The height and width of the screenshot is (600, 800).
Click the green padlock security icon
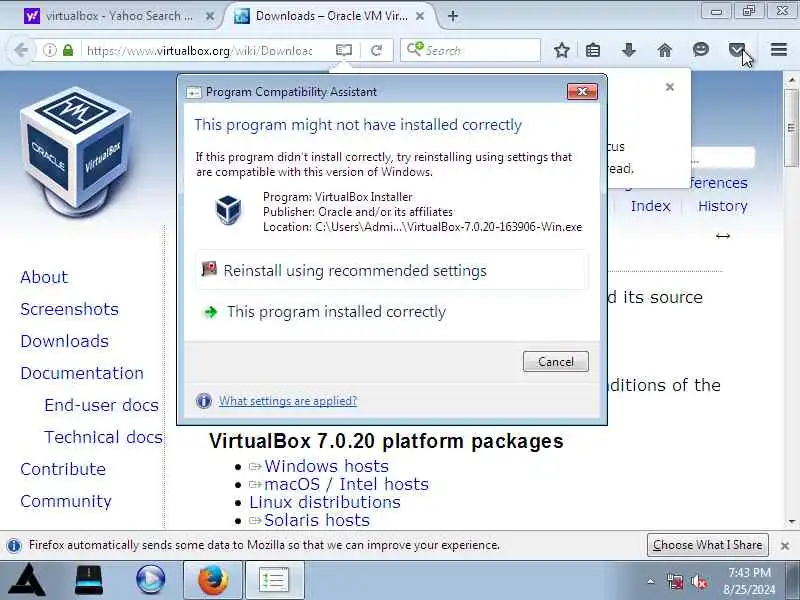[x=68, y=50]
